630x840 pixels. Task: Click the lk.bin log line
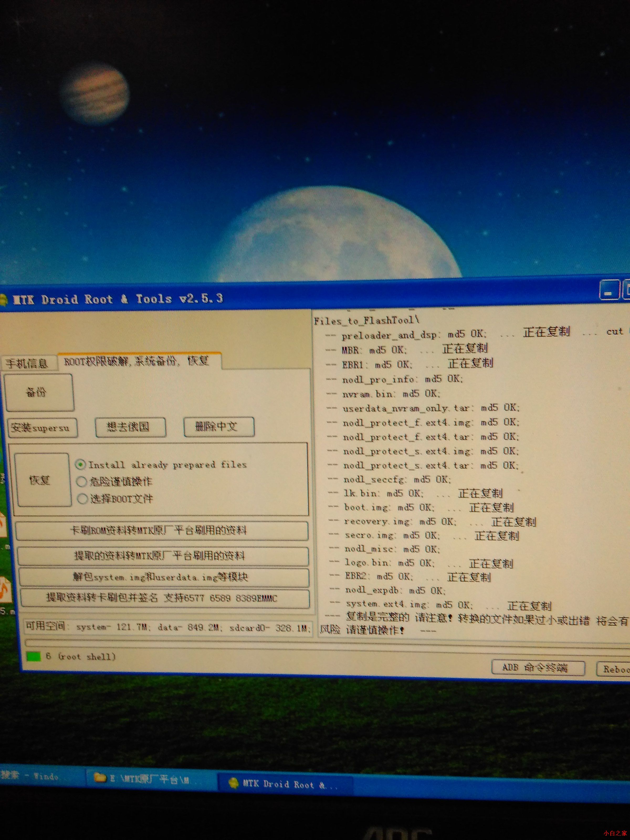coord(416,493)
